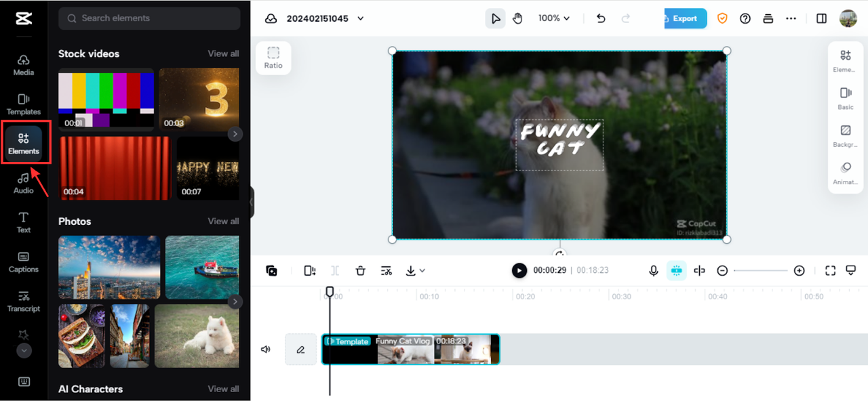Open right panel Elements properties

pyautogui.click(x=845, y=61)
